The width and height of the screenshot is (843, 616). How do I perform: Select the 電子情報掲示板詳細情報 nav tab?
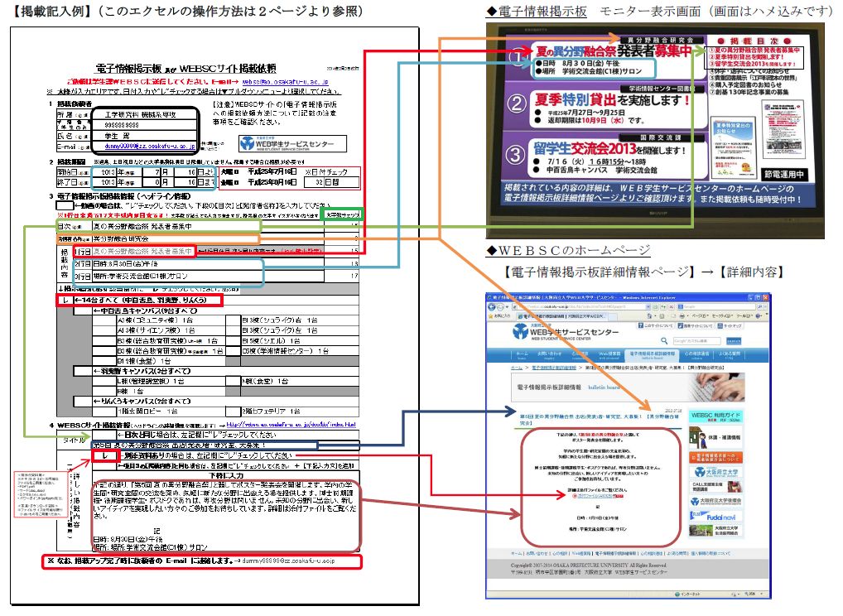652,355
